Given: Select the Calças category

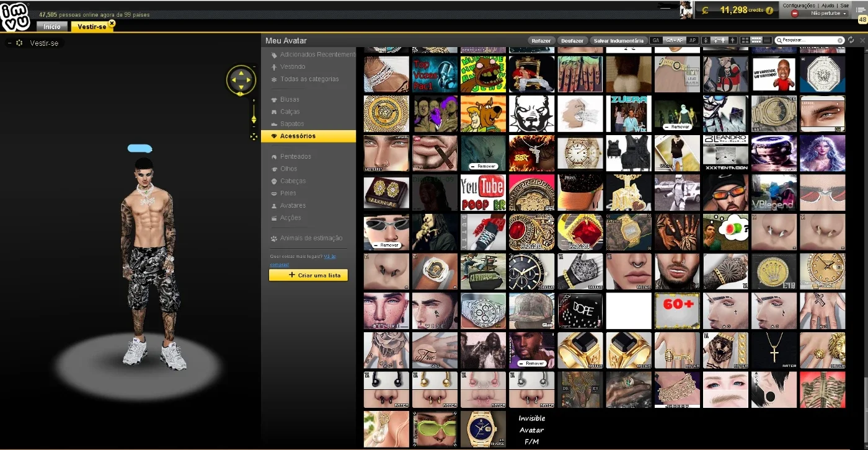Looking at the screenshot, I should point(290,112).
